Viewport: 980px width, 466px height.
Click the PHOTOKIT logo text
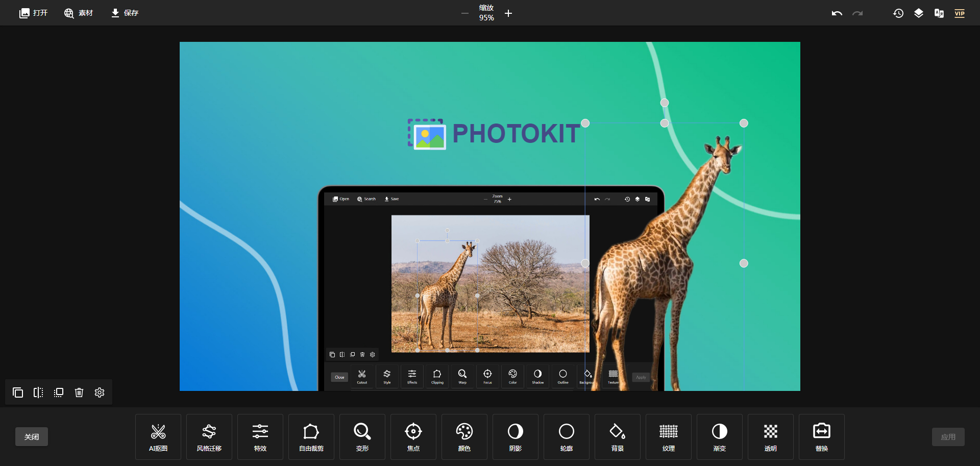pyautogui.click(x=516, y=134)
